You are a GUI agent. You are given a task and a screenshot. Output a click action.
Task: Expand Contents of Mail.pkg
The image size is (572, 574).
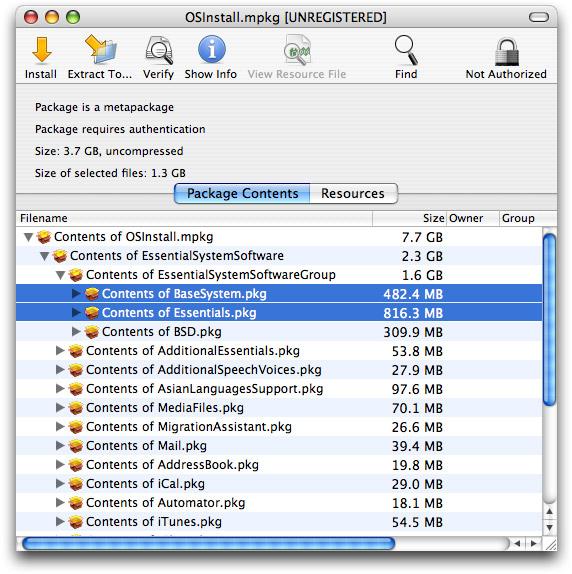pos(60,446)
